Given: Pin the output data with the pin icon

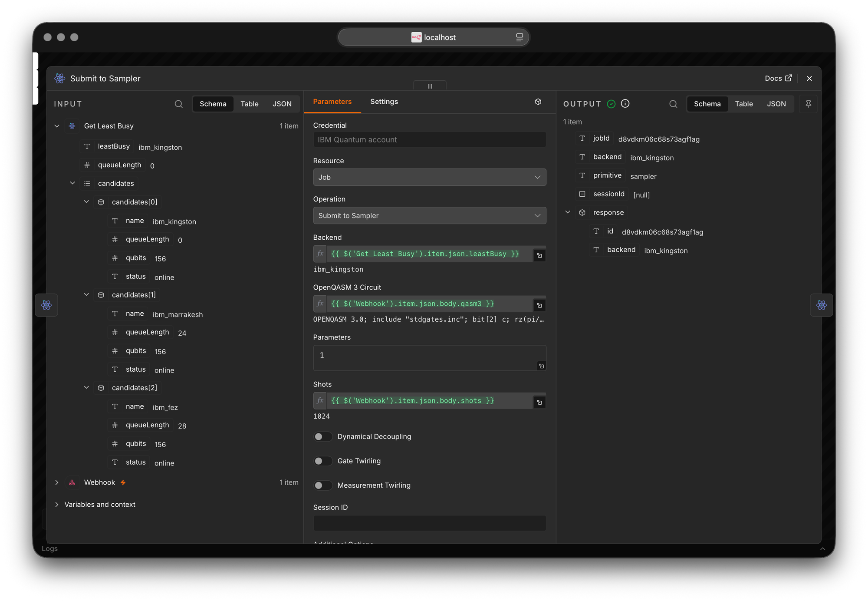Looking at the screenshot, I should (x=808, y=104).
